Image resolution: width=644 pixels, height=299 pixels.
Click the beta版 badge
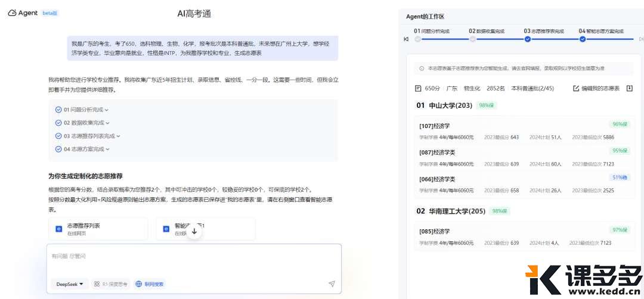(51, 13)
